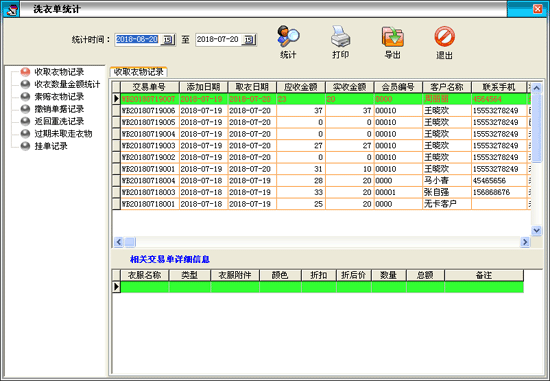Click the 取衣日期 column header
Viewport: 550px width, 381px height.
click(252, 87)
